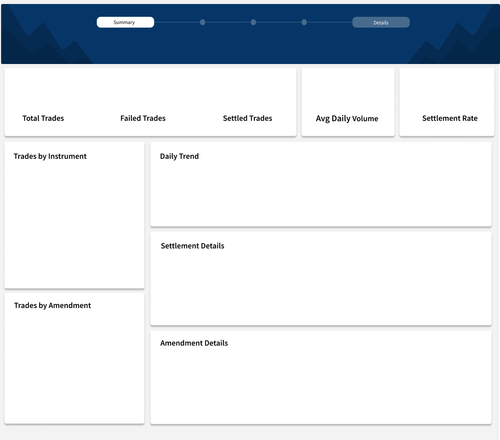Click the Daily Trend heading
The image size is (500, 440).
click(x=179, y=156)
